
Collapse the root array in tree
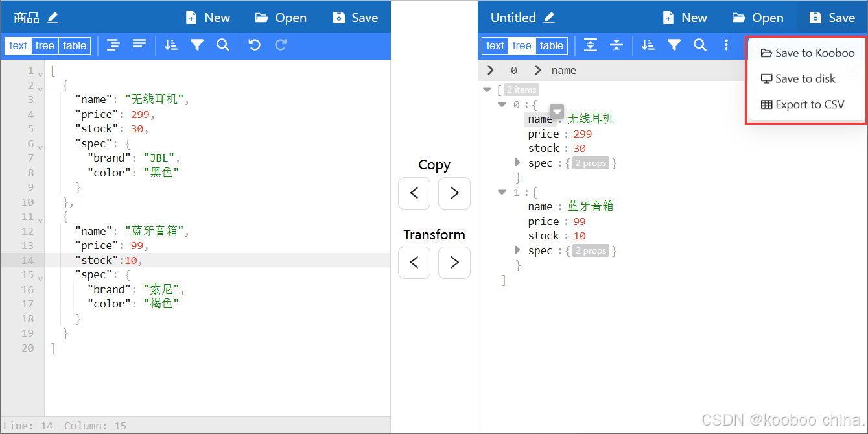(x=487, y=90)
